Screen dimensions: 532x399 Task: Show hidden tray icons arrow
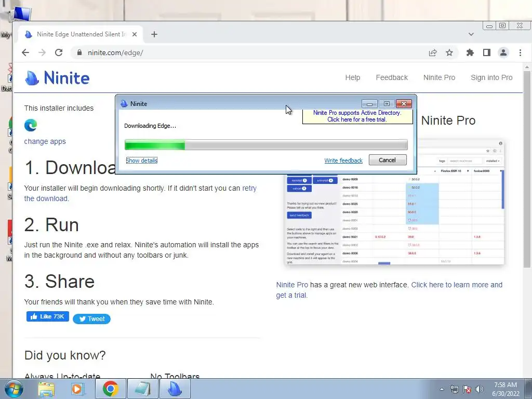pyautogui.click(x=442, y=390)
